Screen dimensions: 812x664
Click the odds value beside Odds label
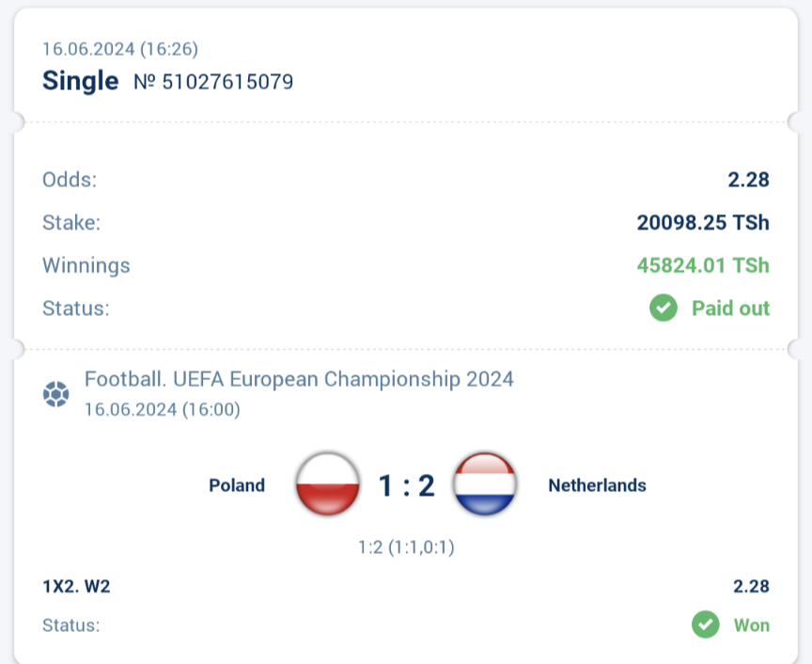click(748, 180)
